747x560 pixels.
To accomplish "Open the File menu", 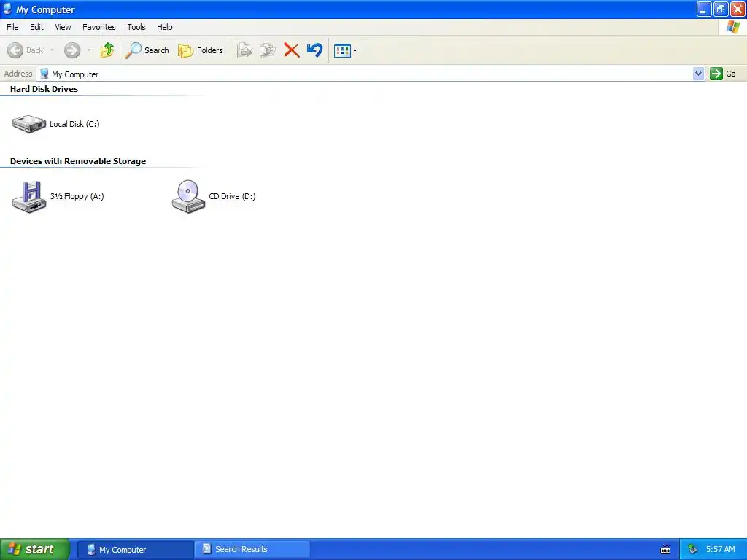I will pyautogui.click(x=12, y=27).
